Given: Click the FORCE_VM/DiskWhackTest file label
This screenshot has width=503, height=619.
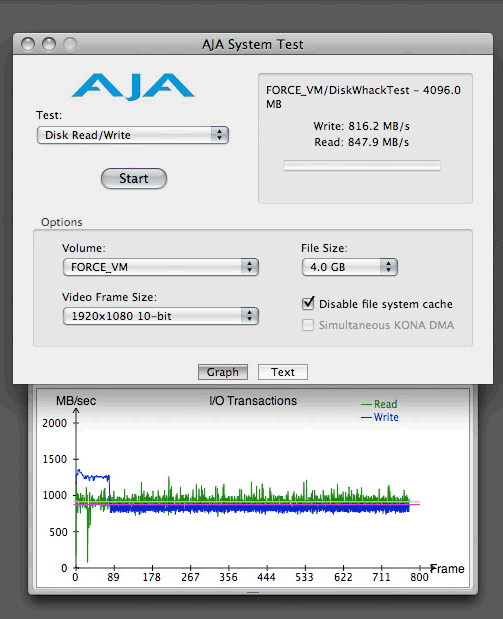Looking at the screenshot, I should tap(363, 97).
